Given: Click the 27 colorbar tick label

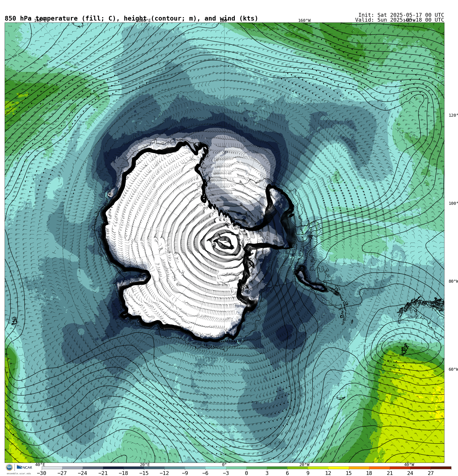Looking at the screenshot, I should [x=431, y=473].
